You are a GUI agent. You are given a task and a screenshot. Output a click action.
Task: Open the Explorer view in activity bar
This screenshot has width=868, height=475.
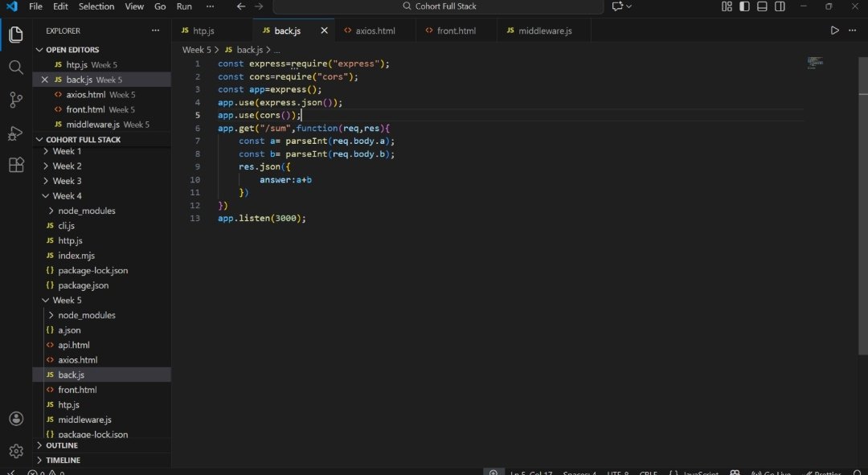point(16,35)
